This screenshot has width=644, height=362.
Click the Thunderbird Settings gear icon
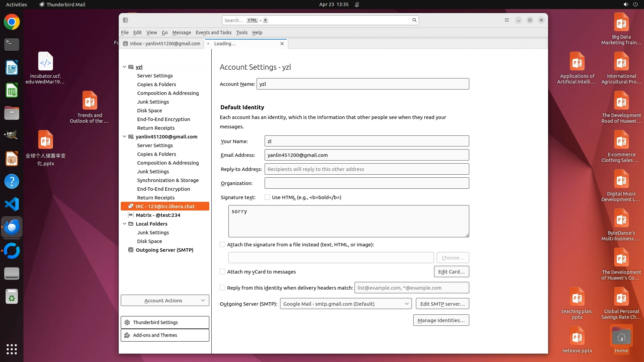click(127, 322)
